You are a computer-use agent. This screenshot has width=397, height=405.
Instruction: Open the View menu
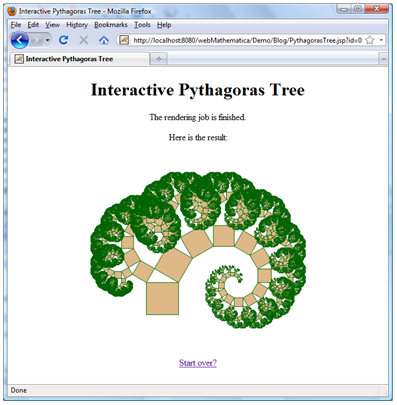52,25
